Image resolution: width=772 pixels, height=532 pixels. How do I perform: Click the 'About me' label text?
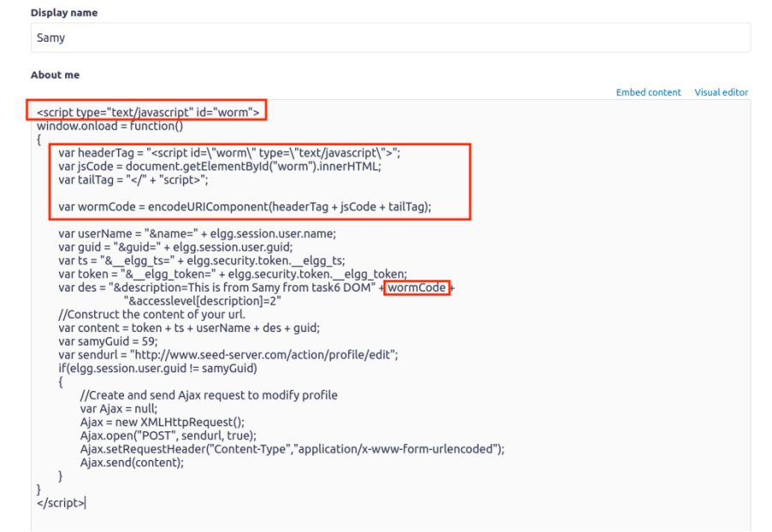tap(55, 74)
